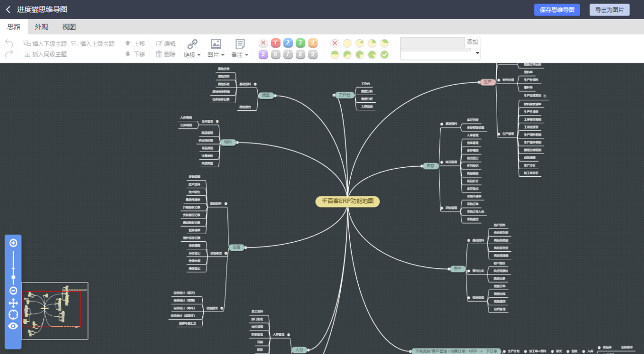Set priority 8 gray badge
The image size is (644, 354).
coord(300,54)
